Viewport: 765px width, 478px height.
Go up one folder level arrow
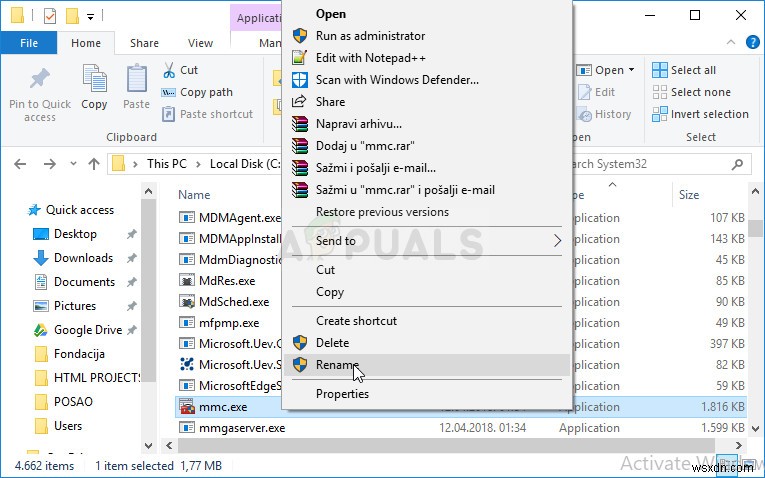(94, 164)
